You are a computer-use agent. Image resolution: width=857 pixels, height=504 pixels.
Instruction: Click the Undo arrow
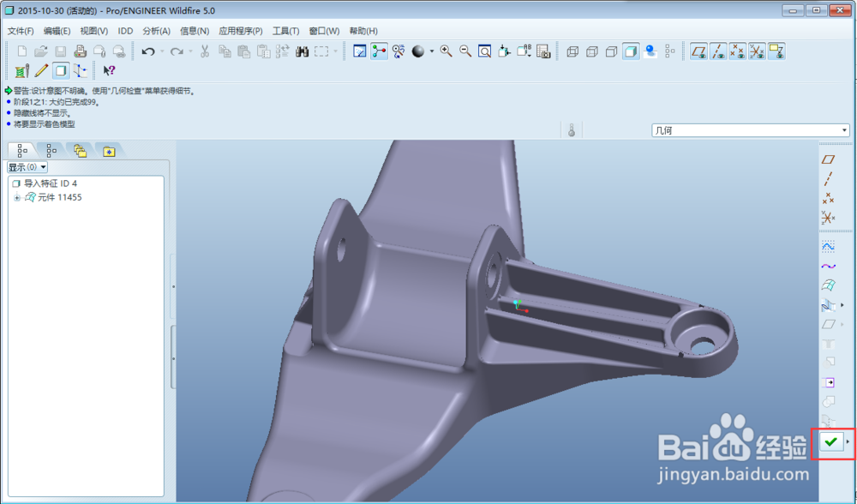click(x=147, y=51)
